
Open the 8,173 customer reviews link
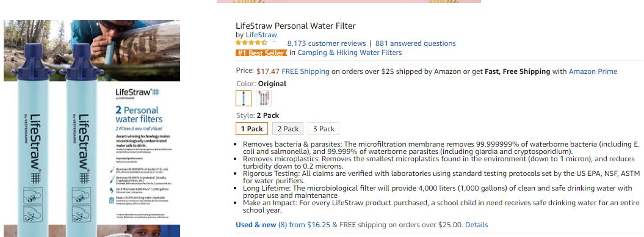pyautogui.click(x=326, y=43)
